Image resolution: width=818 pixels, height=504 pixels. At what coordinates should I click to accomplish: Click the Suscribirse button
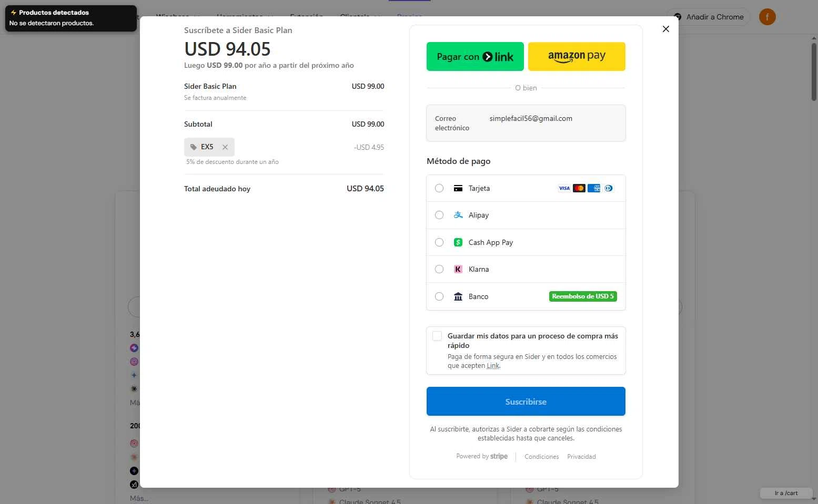coord(526,402)
